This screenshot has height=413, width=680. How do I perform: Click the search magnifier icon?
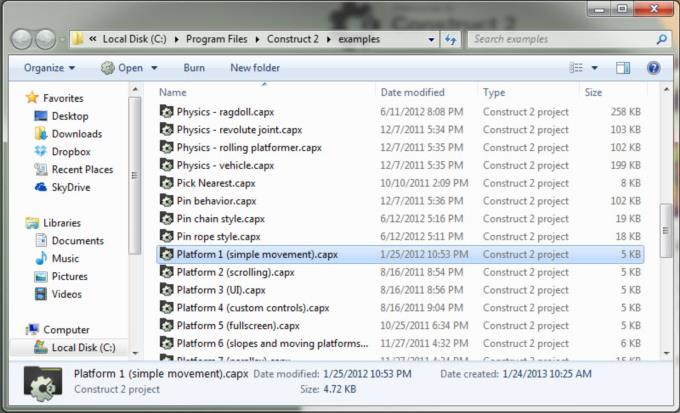[x=661, y=39]
